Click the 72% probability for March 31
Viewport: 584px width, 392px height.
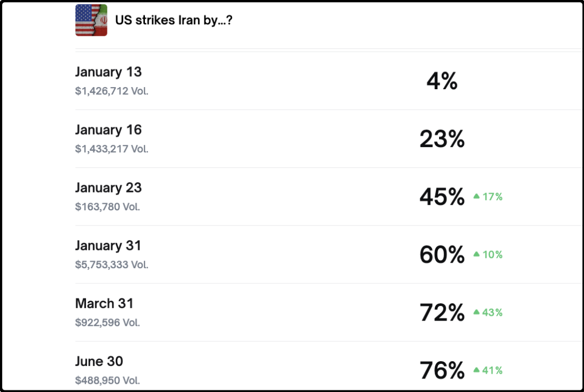pos(442,313)
